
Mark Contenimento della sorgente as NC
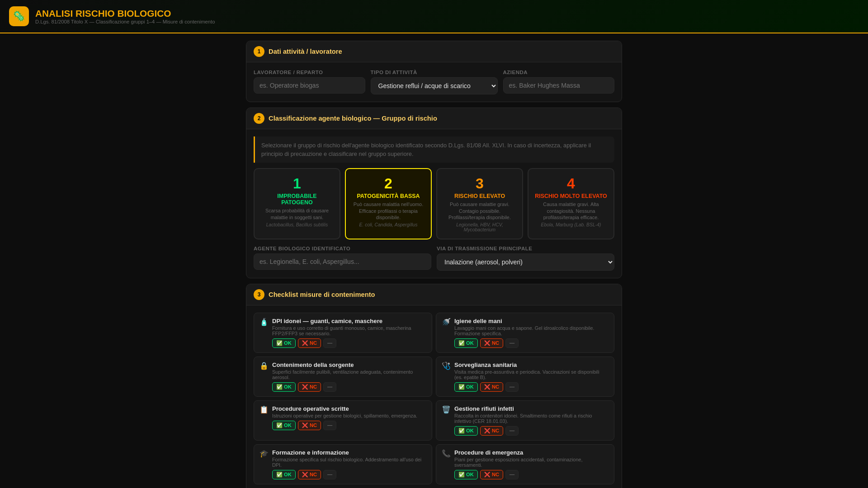309,387
